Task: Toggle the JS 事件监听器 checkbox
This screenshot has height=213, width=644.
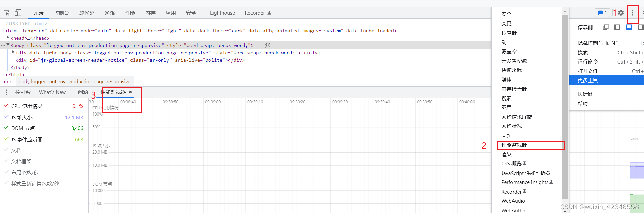Action: coord(6,139)
